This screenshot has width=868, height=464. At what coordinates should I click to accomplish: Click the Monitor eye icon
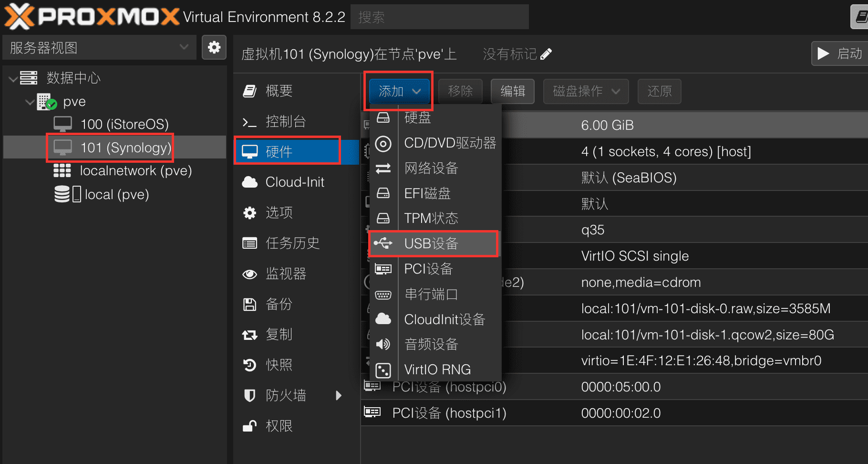[x=250, y=274]
